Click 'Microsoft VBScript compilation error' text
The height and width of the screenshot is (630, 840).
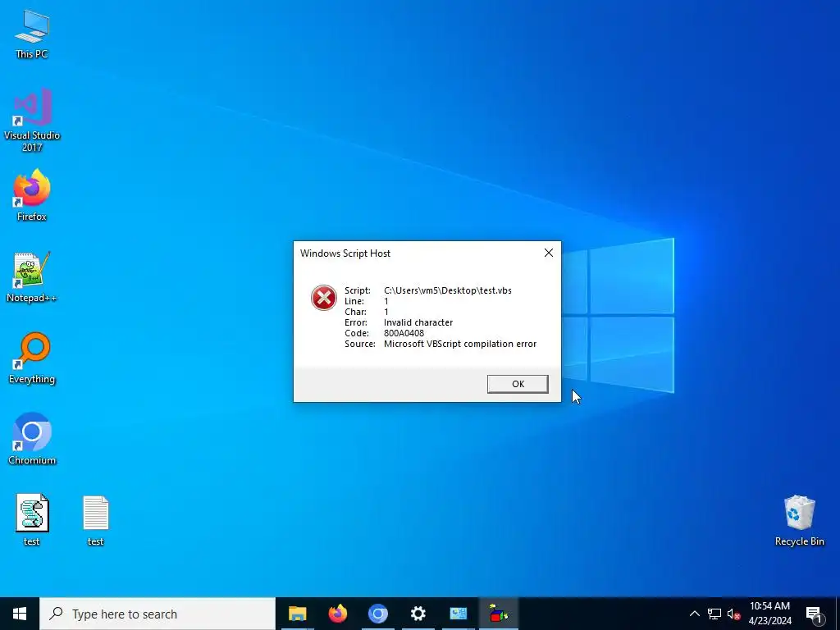[x=459, y=344]
